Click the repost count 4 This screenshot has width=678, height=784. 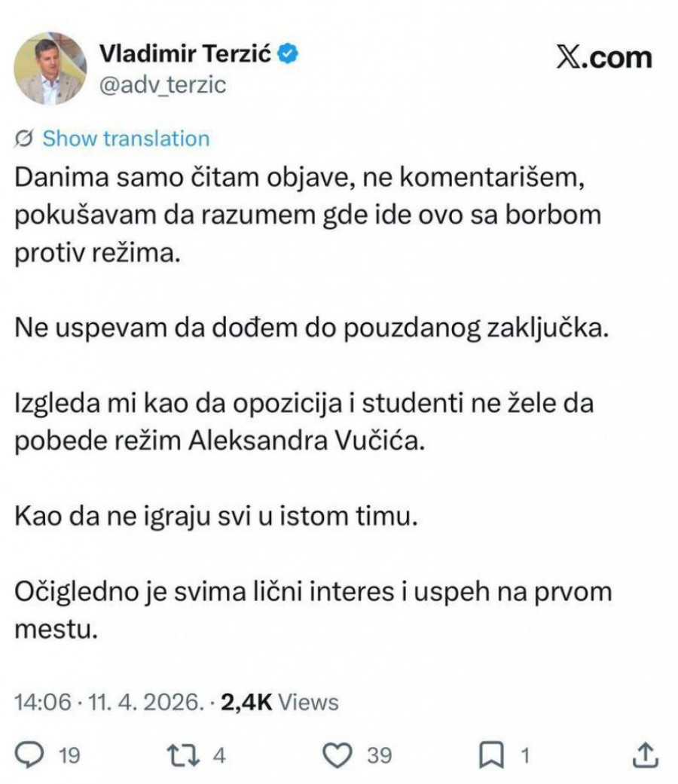coord(218,755)
